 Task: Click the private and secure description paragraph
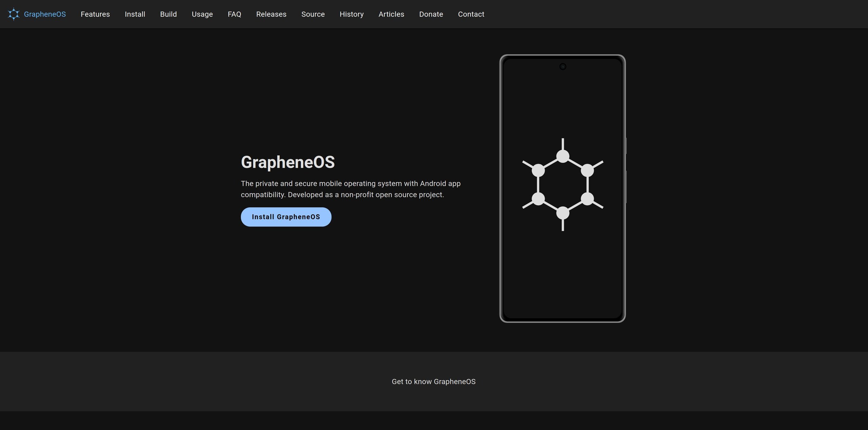click(x=350, y=189)
